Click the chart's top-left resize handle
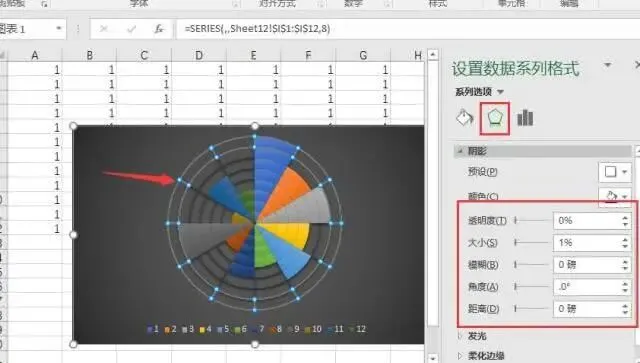Image resolution: width=640 pixels, height=363 pixels. pyautogui.click(x=73, y=126)
